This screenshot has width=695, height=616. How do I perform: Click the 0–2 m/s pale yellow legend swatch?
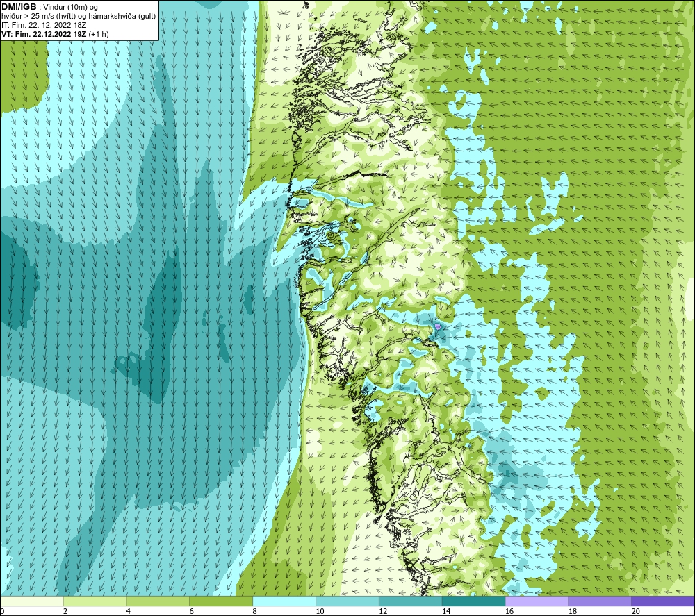pos(32,601)
